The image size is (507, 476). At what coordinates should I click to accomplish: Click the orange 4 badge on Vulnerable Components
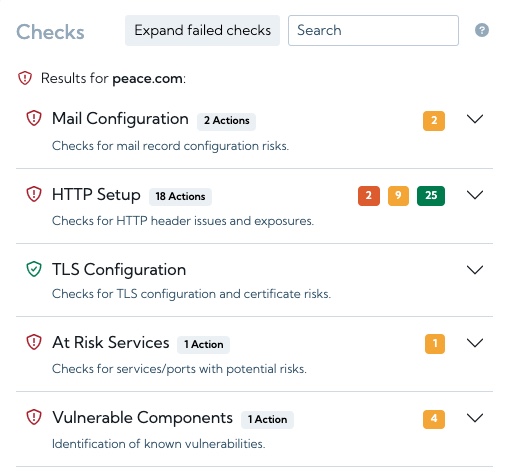(434, 419)
